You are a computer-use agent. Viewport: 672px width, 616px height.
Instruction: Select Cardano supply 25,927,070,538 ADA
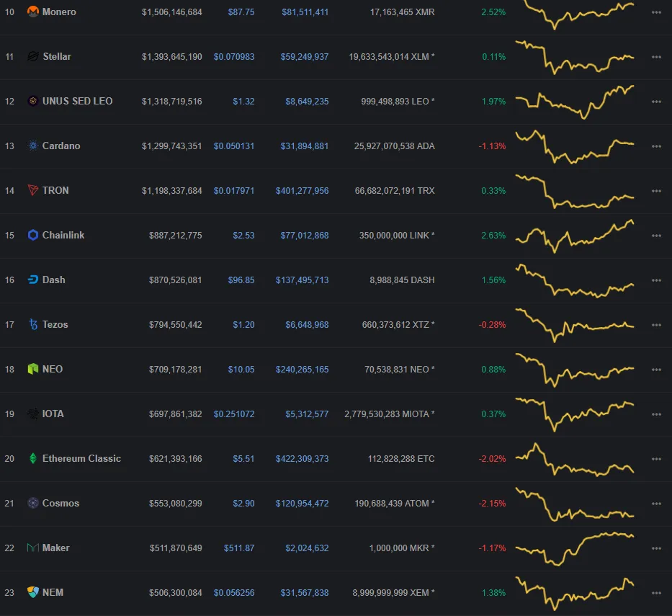coord(394,146)
